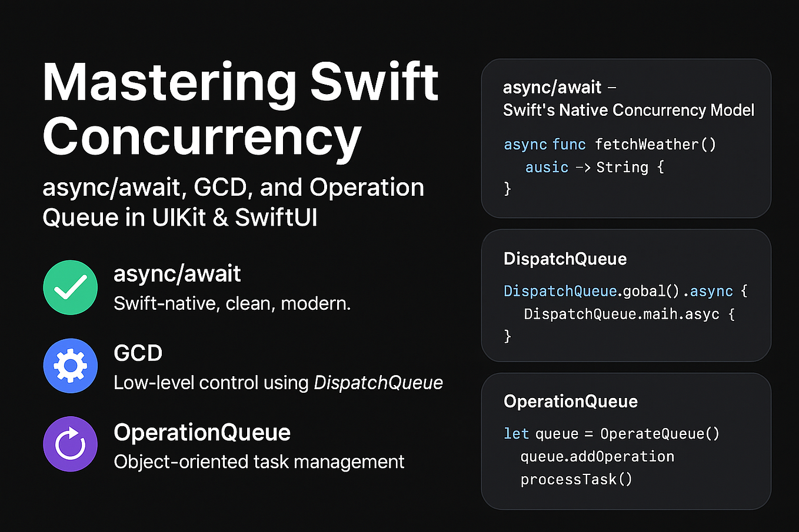Click the Swift's Native Concurrency Model title
The width and height of the screenshot is (799, 532).
[629, 110]
